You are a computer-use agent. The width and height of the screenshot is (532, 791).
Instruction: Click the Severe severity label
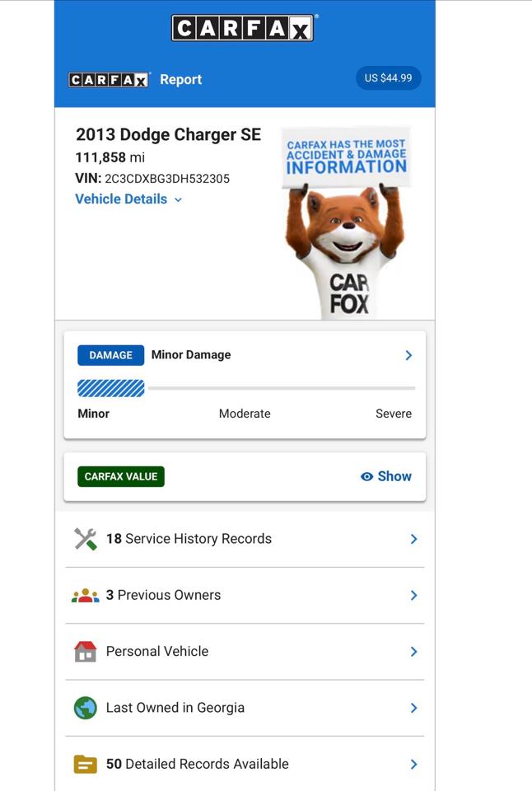click(394, 414)
